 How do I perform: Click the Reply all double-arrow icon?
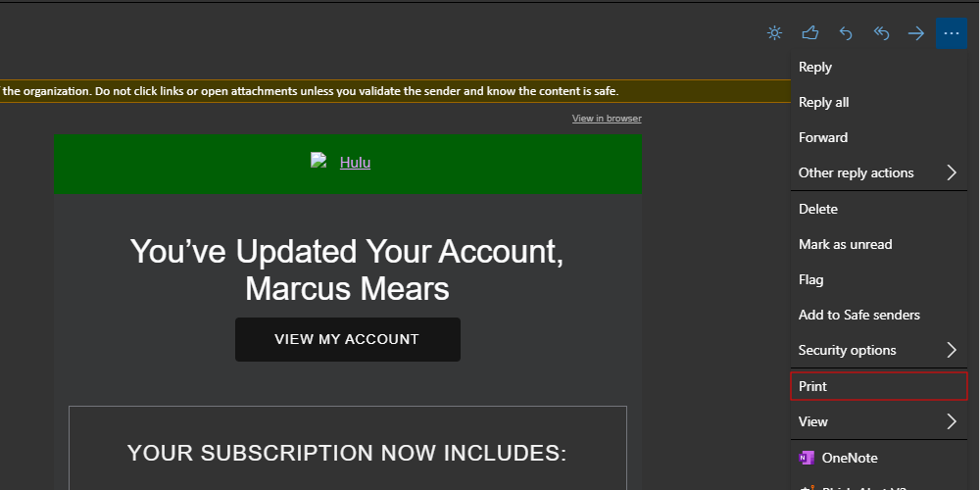pyautogui.click(x=881, y=33)
